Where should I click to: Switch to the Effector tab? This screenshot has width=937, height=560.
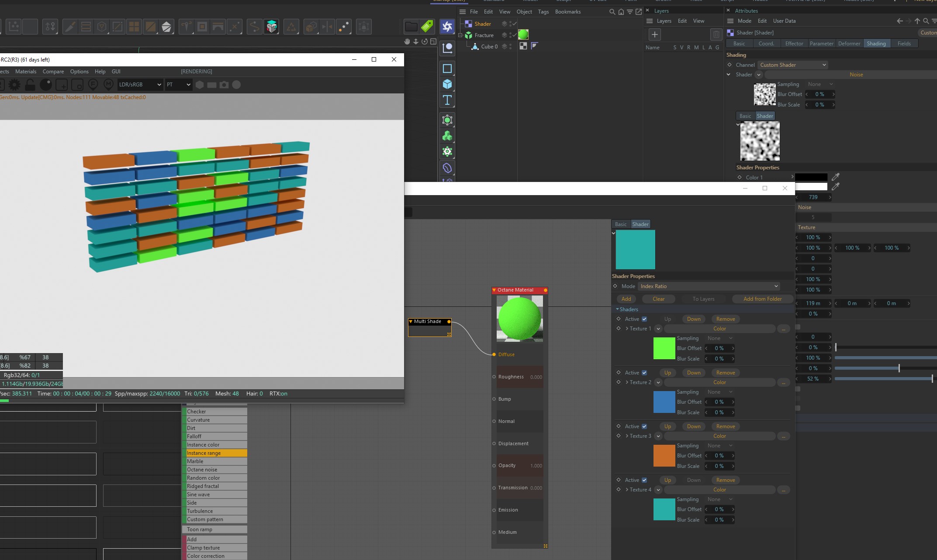tap(794, 44)
